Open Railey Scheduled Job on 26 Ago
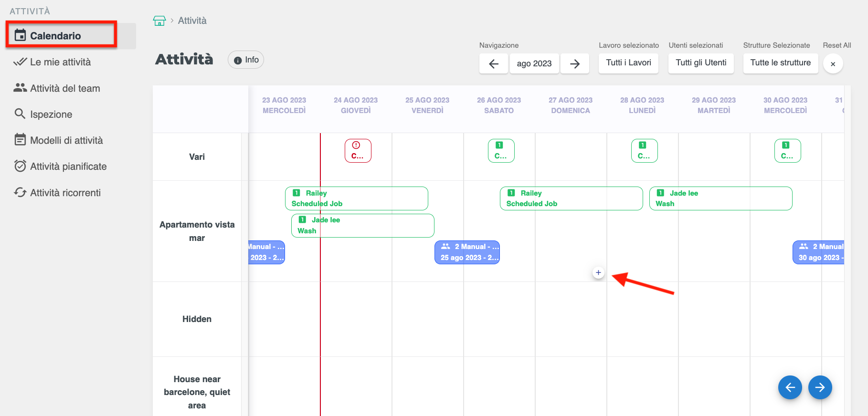868x416 pixels. pos(571,198)
